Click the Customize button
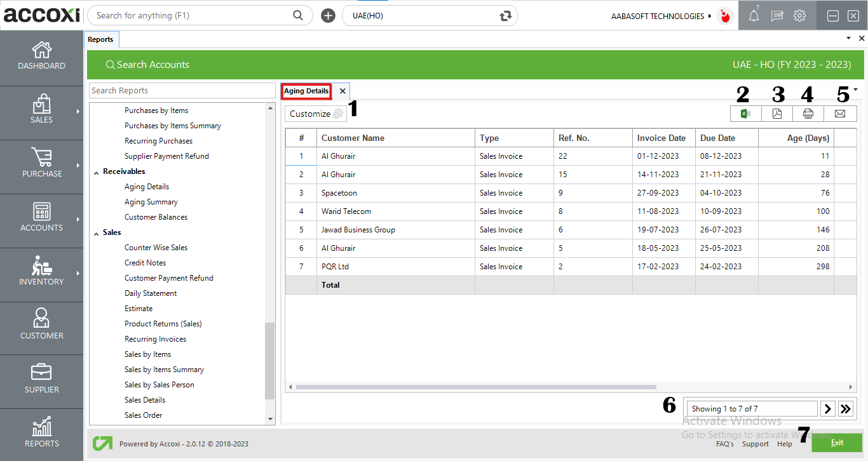 click(x=316, y=114)
